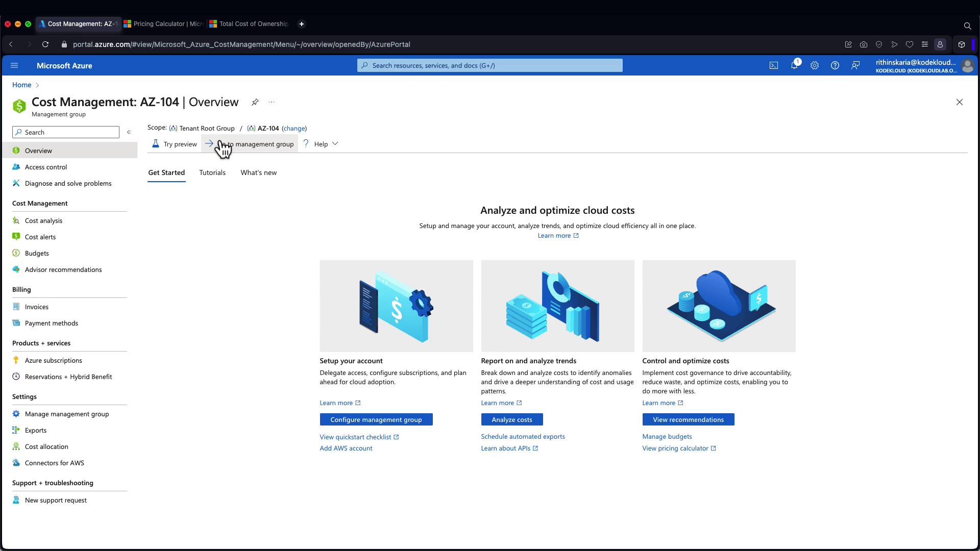980x551 pixels.
Task: Open the View pricing calculator link
Action: pos(675,448)
